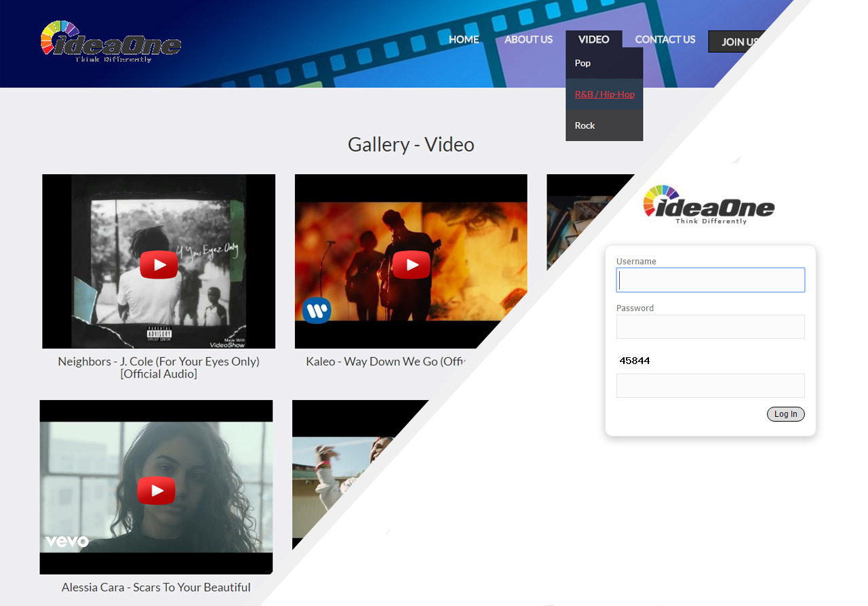
Task: Click the Warner logo on Kaleo thumbnail
Action: coord(317,310)
